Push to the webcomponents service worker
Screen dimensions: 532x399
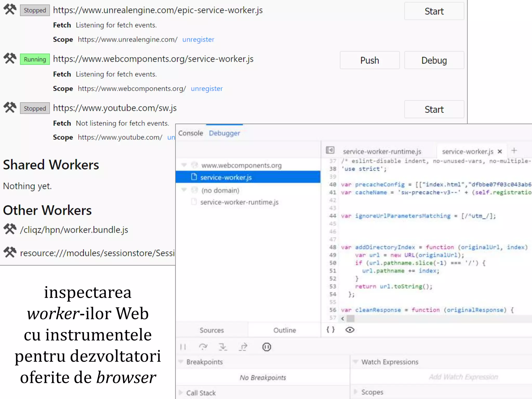370,60
